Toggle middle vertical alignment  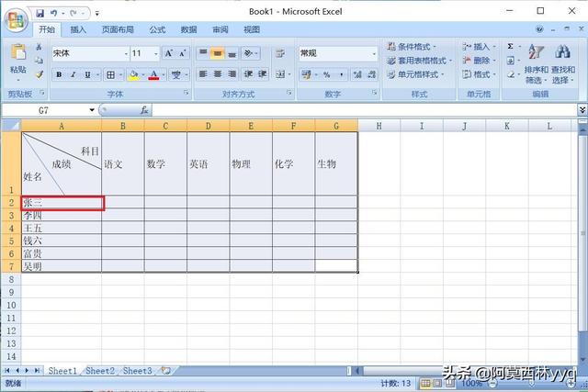(x=218, y=53)
